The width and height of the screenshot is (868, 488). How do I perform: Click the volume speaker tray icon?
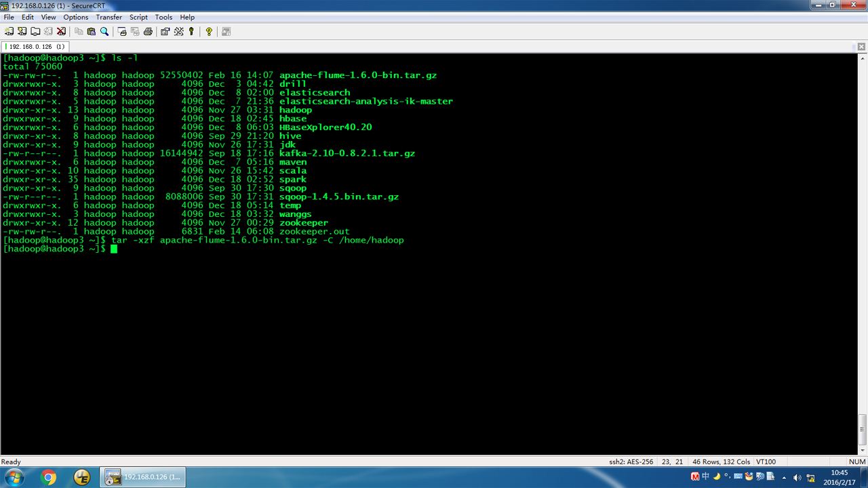(x=797, y=477)
